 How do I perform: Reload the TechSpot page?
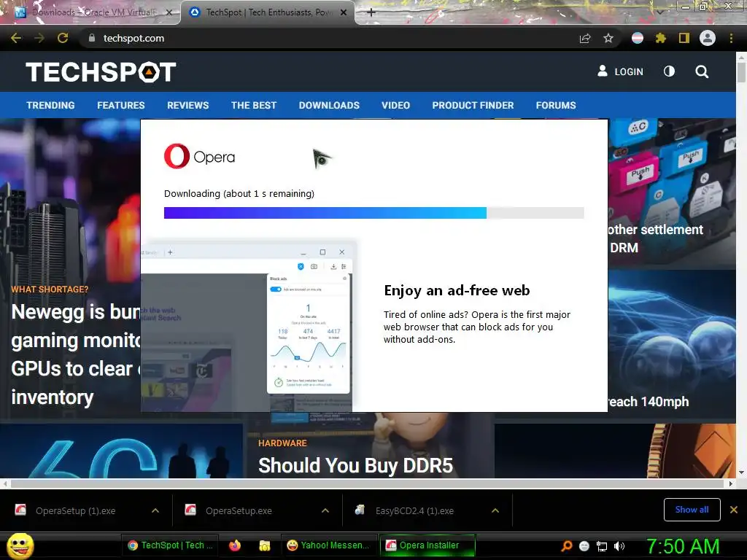(x=63, y=38)
